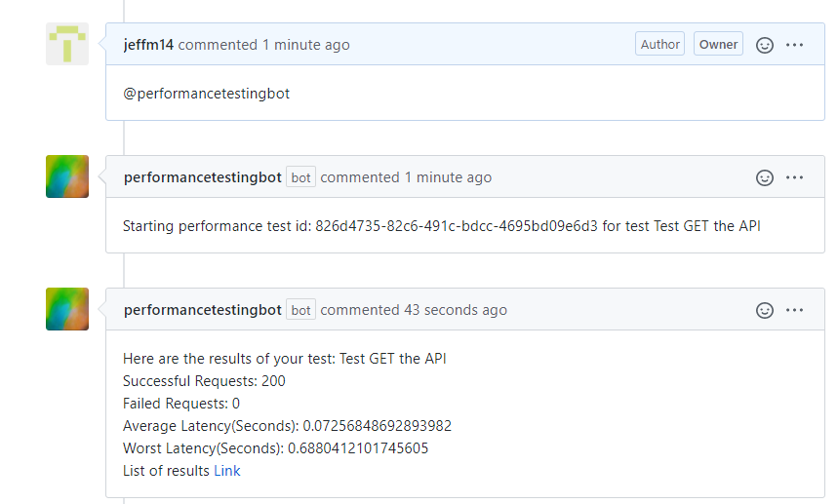Click jeffm14's avatar image
This screenshot has width=838, height=504.
point(67,44)
